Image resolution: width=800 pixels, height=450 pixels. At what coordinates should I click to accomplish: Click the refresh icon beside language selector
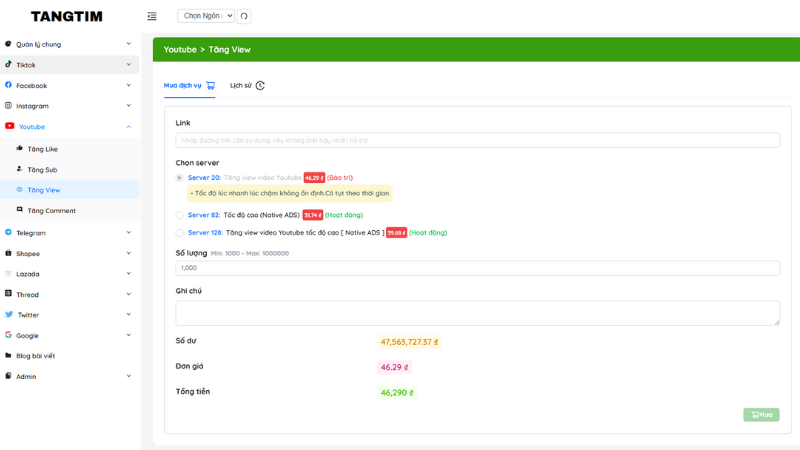(244, 16)
